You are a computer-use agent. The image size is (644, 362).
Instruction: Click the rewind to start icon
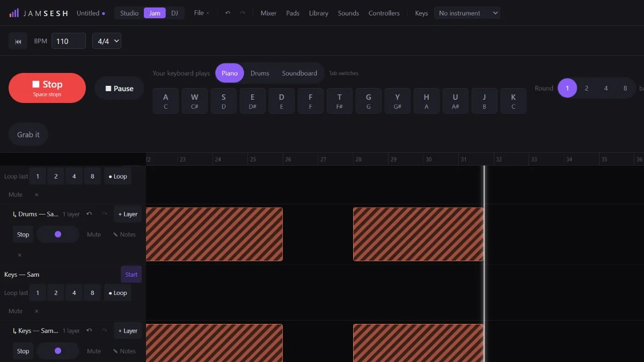tap(18, 41)
